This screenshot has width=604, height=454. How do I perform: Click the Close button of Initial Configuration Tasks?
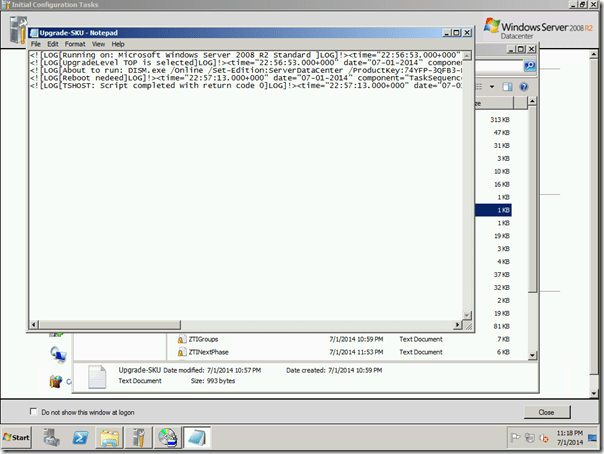[546, 412]
